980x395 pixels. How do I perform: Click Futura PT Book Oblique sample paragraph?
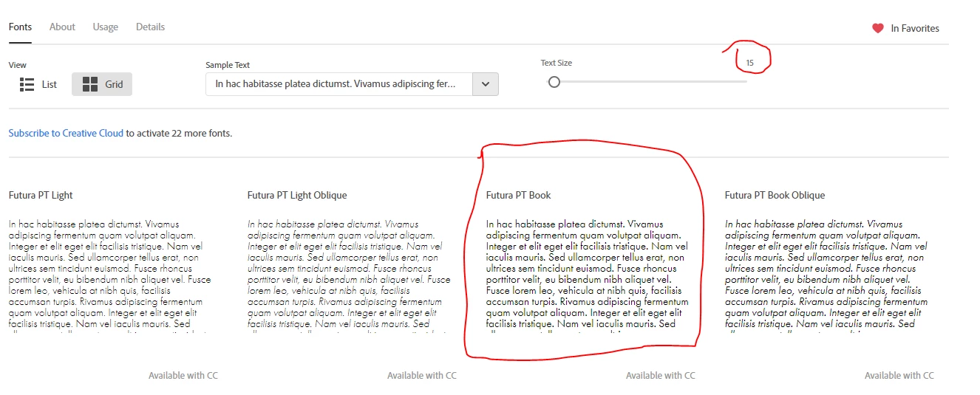click(826, 275)
